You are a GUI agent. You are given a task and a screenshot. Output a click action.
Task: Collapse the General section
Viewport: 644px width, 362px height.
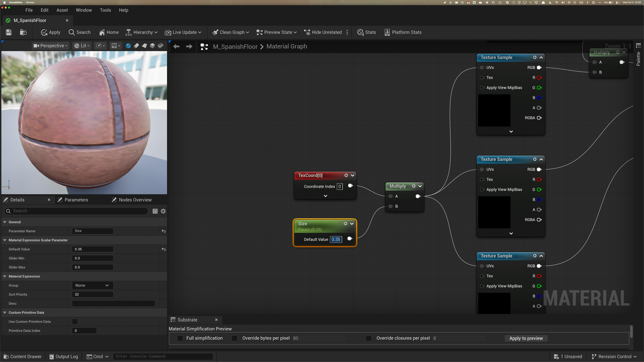coord(5,222)
